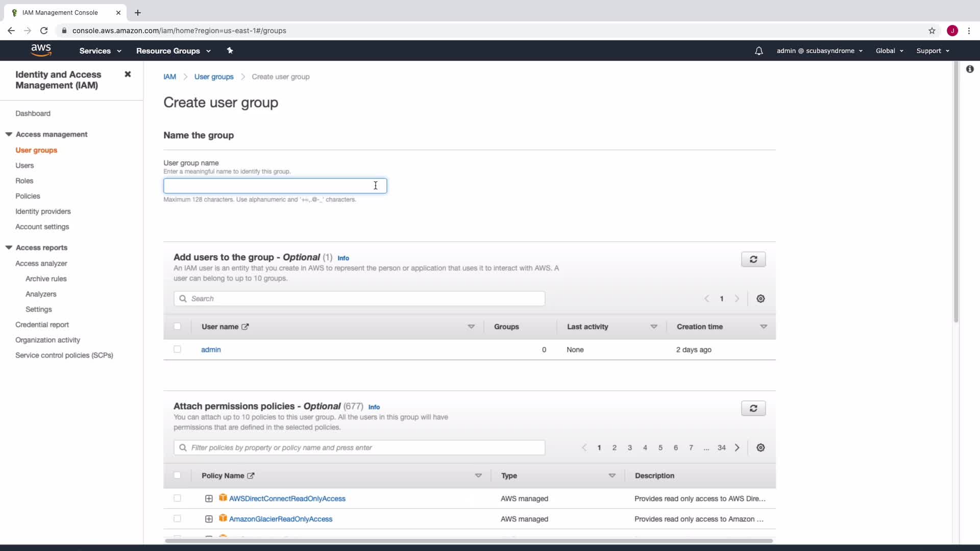This screenshot has height=551, width=980.
Task: Click the User group name input field
Action: coord(275,186)
